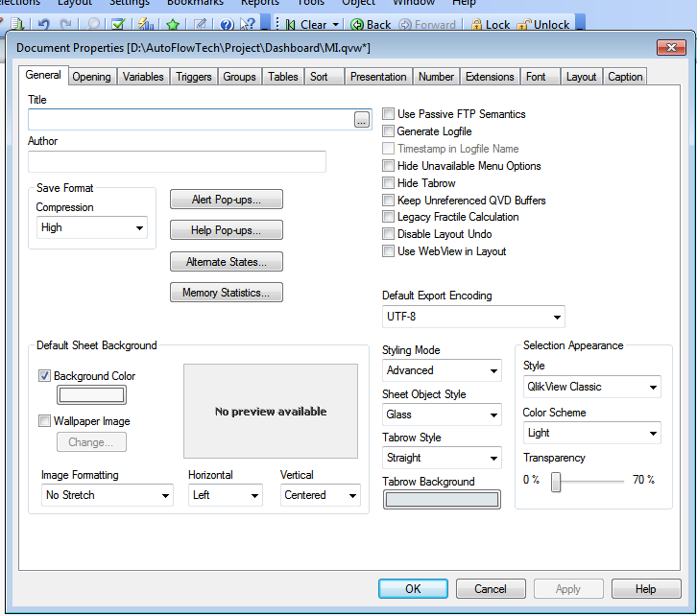Click the dialog Help button
Image resolution: width=697 pixels, height=616 pixels.
click(x=646, y=589)
